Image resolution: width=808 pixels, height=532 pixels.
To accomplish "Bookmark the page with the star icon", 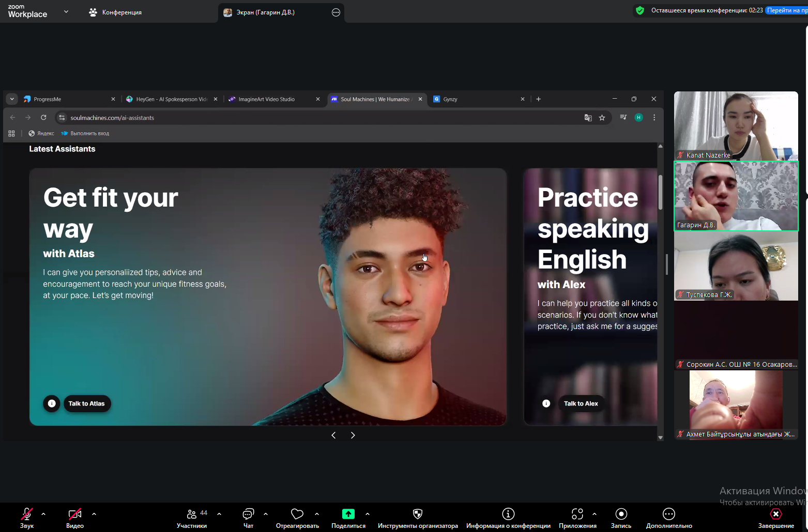I will coord(602,118).
